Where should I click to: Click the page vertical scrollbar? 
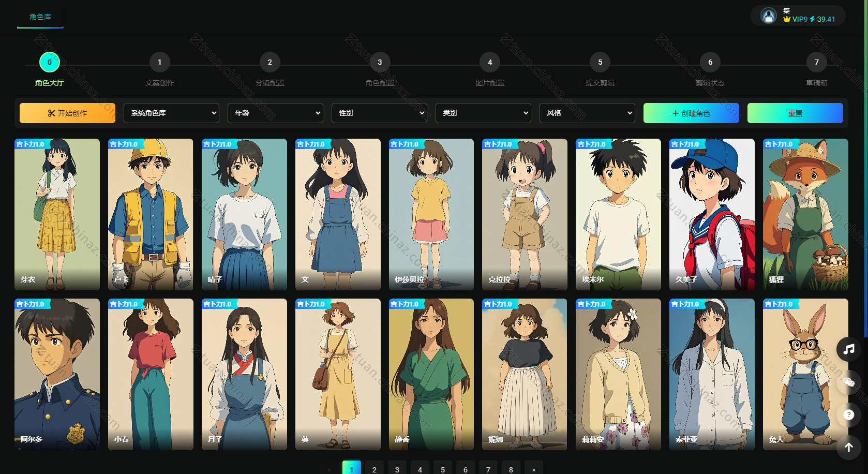pos(866,168)
